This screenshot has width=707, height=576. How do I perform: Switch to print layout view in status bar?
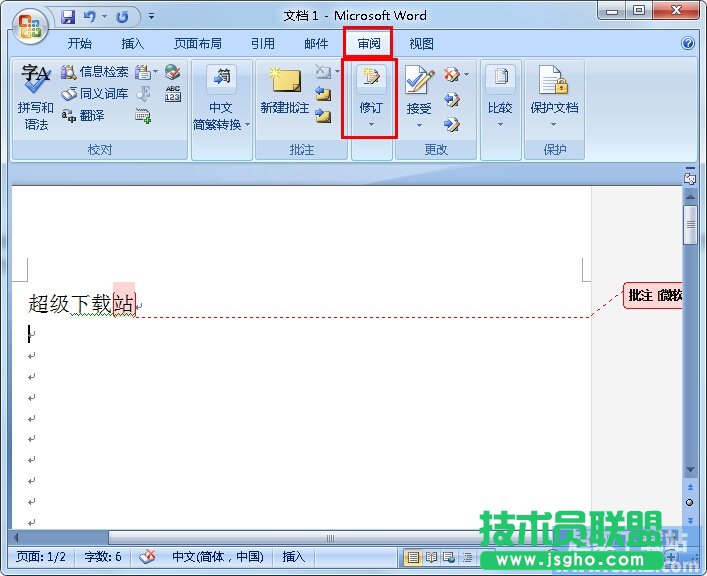coord(413,557)
